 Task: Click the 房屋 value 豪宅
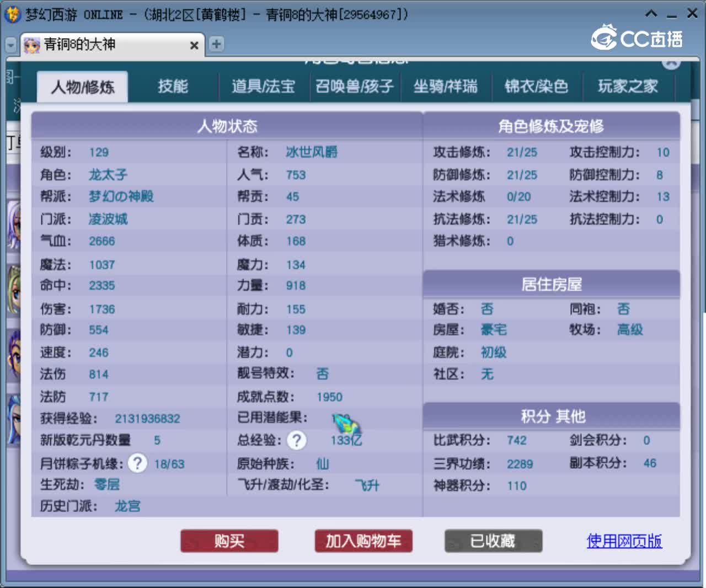click(x=494, y=330)
